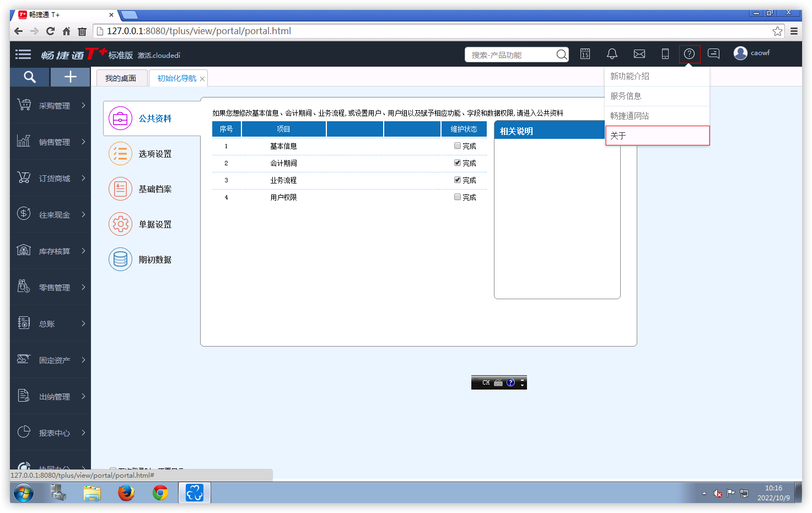
Task: Open Windows Start button
Action: coord(23,493)
